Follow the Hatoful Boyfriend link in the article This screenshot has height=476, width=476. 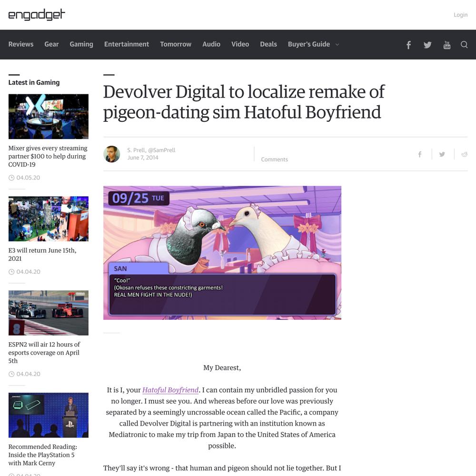pos(170,390)
